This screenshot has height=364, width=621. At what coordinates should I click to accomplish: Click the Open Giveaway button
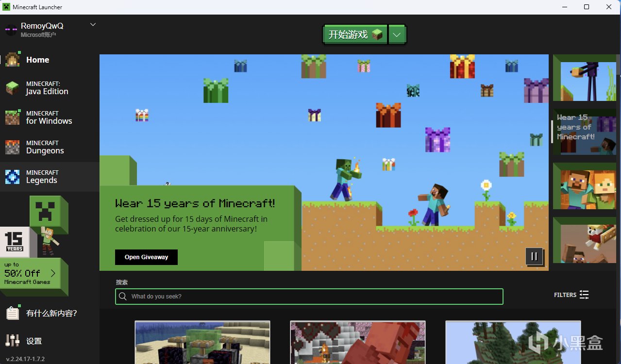tap(146, 257)
